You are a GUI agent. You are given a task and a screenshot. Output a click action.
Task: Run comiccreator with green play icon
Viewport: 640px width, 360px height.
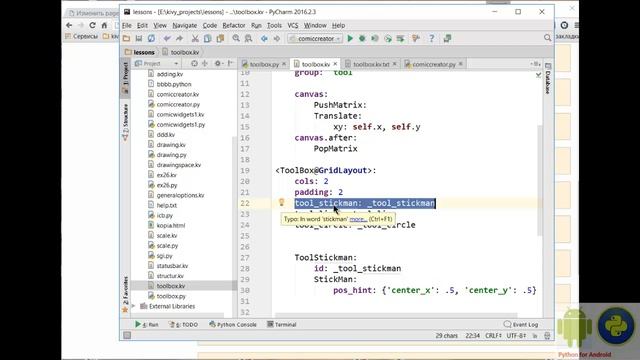point(350,38)
